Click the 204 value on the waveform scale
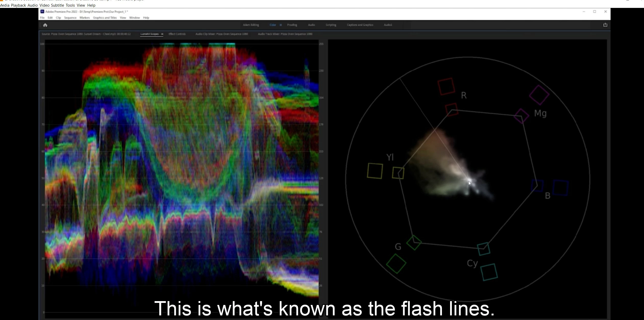 tap(321, 98)
